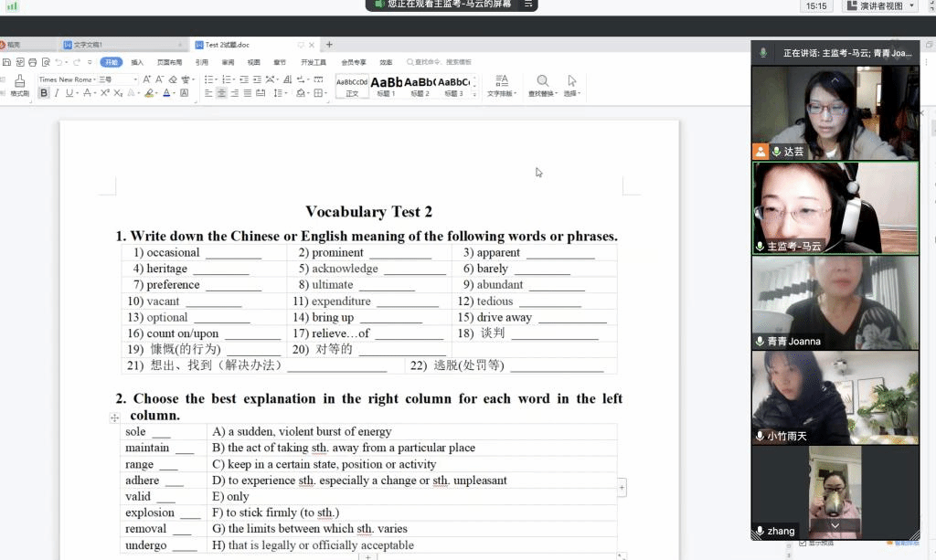Center-align the paragraph text
This screenshot has width=936, height=560.
(221, 93)
